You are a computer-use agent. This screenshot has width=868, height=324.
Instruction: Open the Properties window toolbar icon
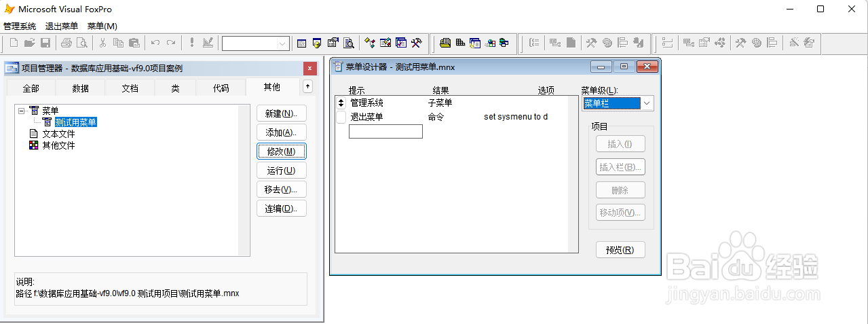tap(333, 43)
